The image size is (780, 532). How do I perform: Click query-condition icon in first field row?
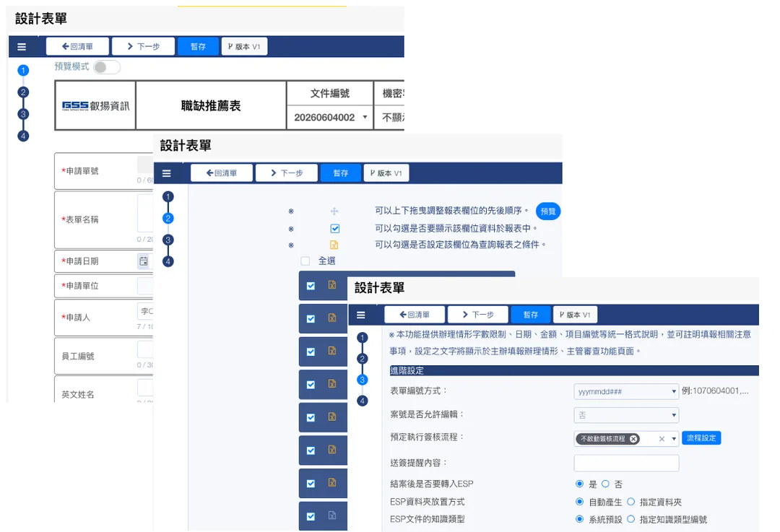pyautogui.click(x=331, y=285)
